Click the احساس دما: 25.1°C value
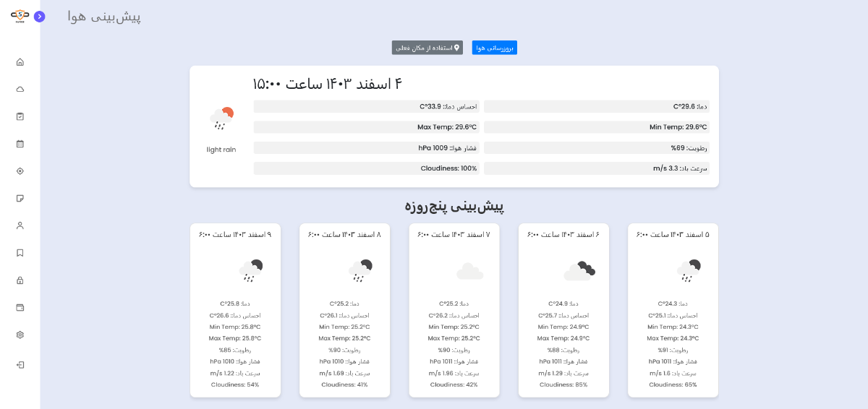868x409 pixels. (673, 315)
